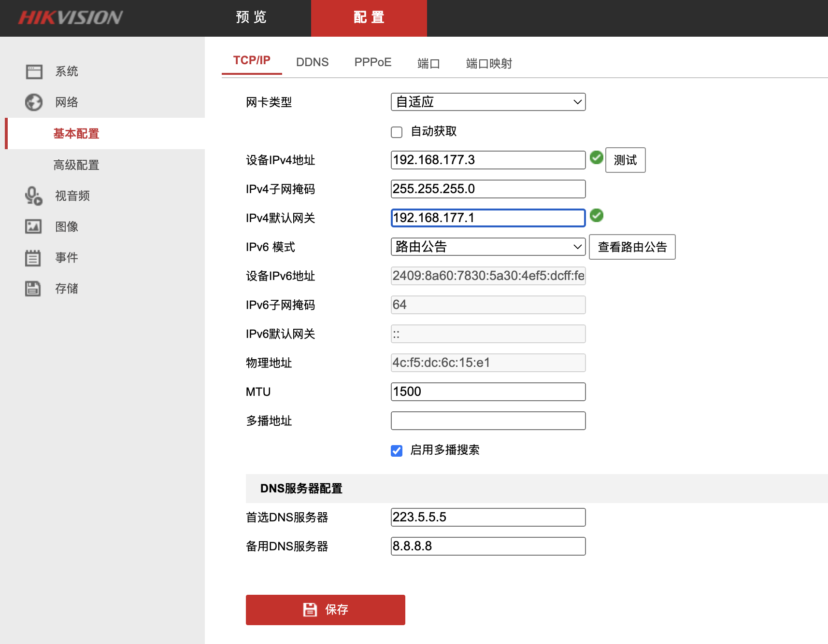Viewport: 828px width, 644px height.
Task: Click green checkmark beside IPv4 address field
Action: point(597,157)
